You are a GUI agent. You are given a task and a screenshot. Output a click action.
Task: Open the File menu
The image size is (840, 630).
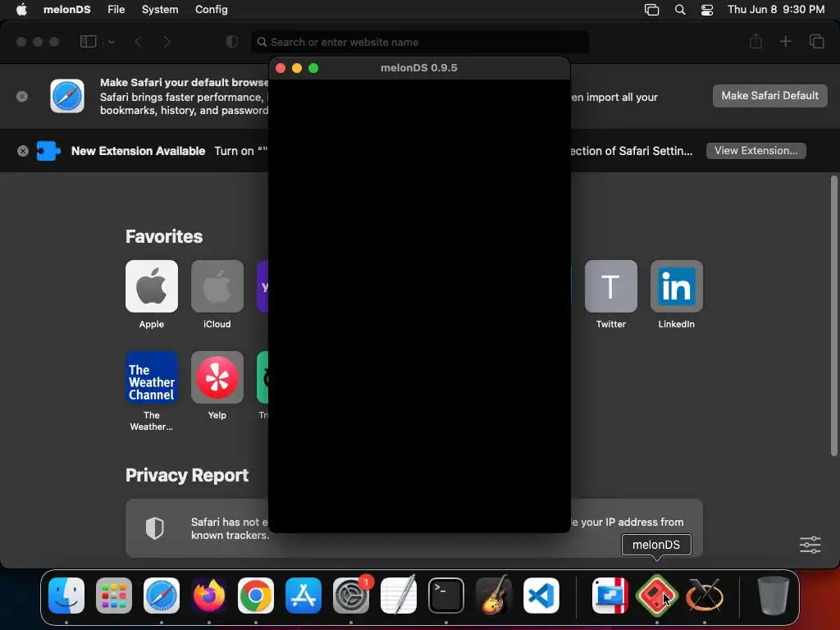click(x=116, y=10)
